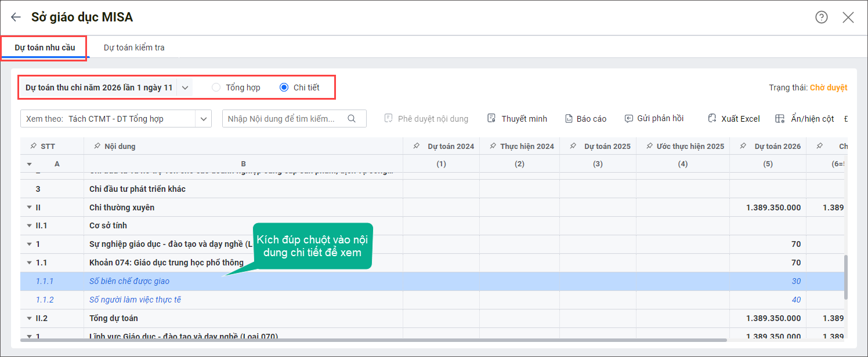Screen dimensions: 868x357
Task: Switch to Dự toán kiểm tra tab
Action: [x=134, y=48]
